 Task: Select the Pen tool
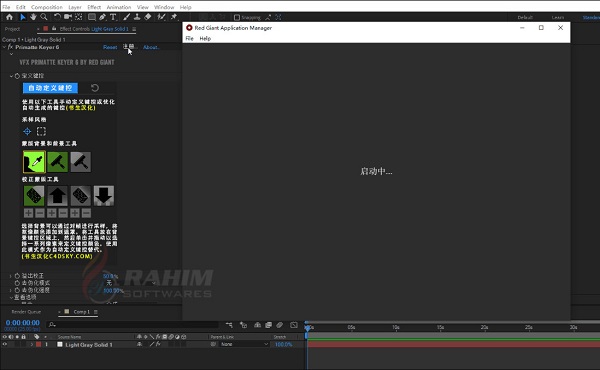(x=103, y=17)
